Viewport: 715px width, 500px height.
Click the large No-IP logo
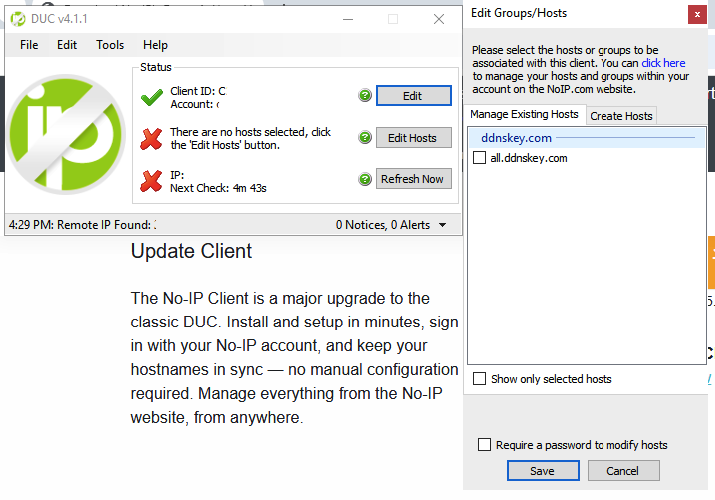pos(66,134)
